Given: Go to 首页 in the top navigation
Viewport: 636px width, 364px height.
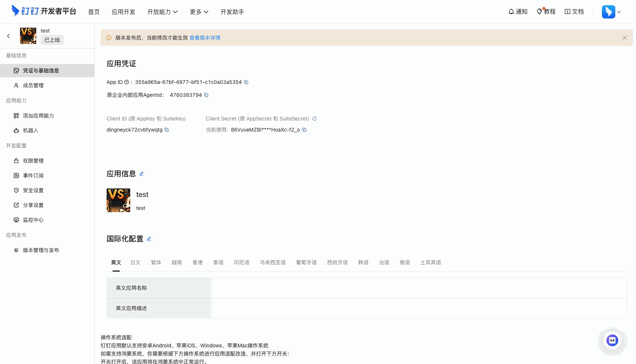Looking at the screenshot, I should (x=94, y=12).
